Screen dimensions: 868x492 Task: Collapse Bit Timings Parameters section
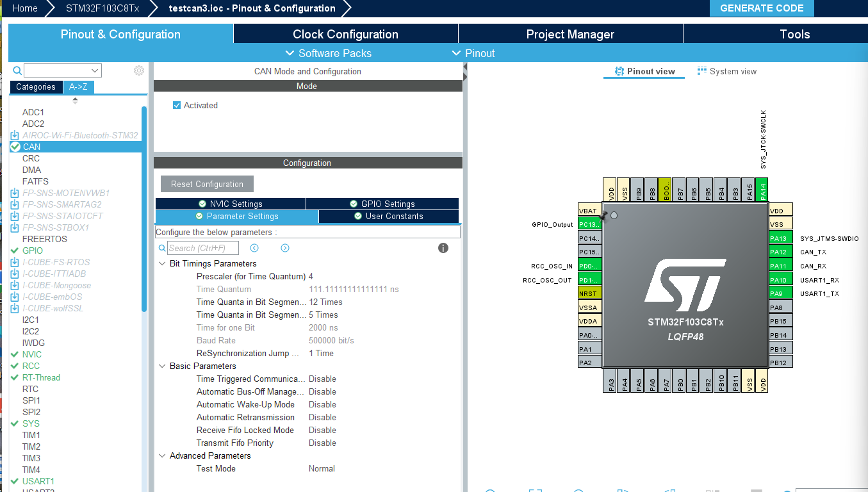162,263
